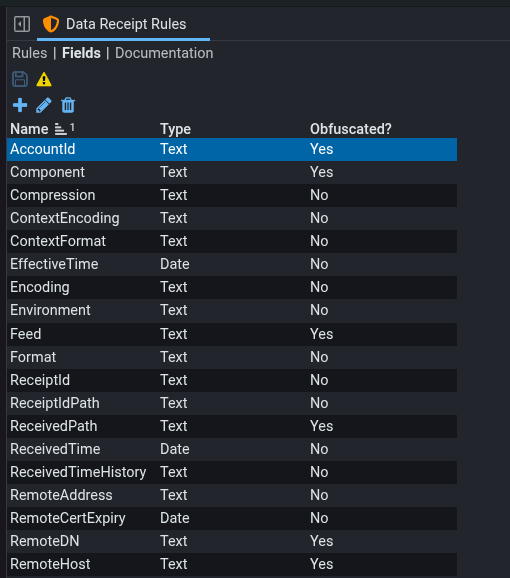Select the RemoteCertExpiry field row
510x578 pixels.
[232, 518]
